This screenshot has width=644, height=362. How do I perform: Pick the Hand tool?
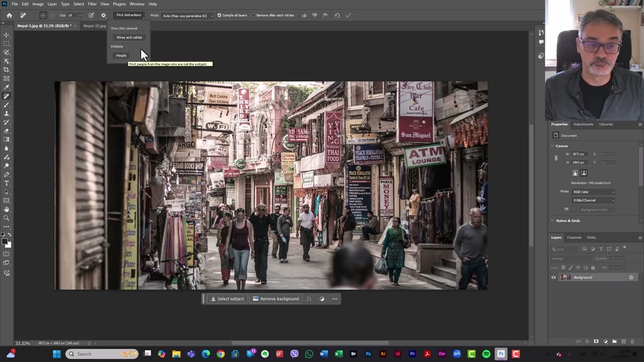tap(7, 209)
